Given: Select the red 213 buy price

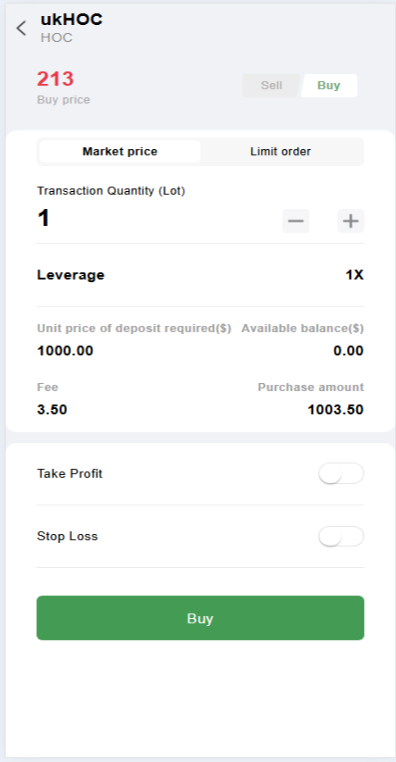Looking at the screenshot, I should [x=55, y=79].
